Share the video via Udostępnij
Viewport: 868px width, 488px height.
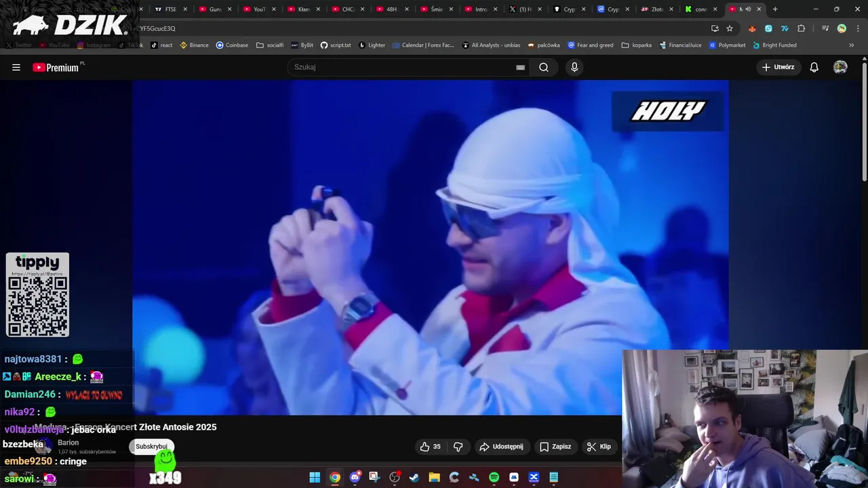(501, 447)
